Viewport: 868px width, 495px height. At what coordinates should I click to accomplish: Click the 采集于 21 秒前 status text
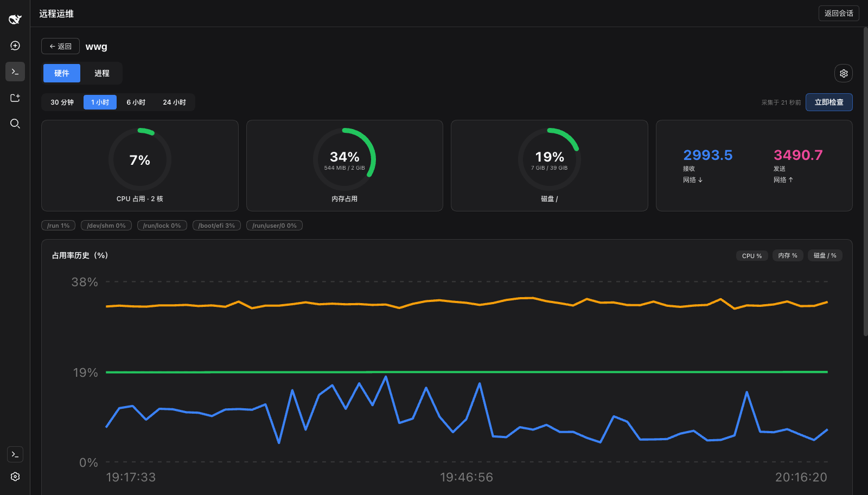point(781,102)
